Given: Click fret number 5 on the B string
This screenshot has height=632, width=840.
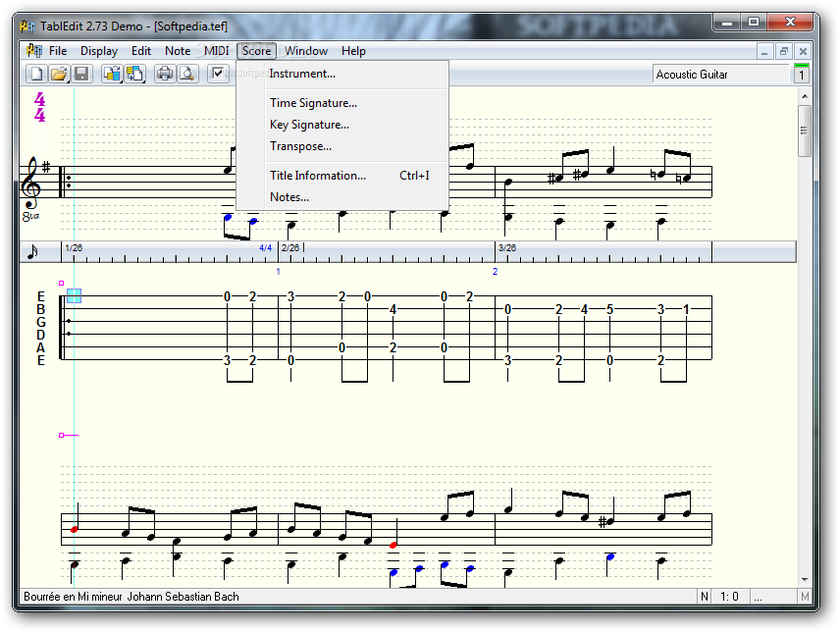Looking at the screenshot, I should pos(609,309).
